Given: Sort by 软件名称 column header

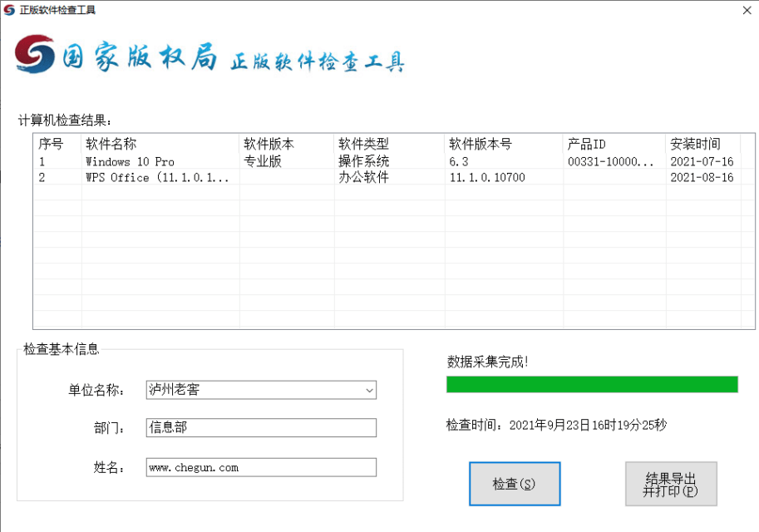Looking at the screenshot, I should coord(160,144).
